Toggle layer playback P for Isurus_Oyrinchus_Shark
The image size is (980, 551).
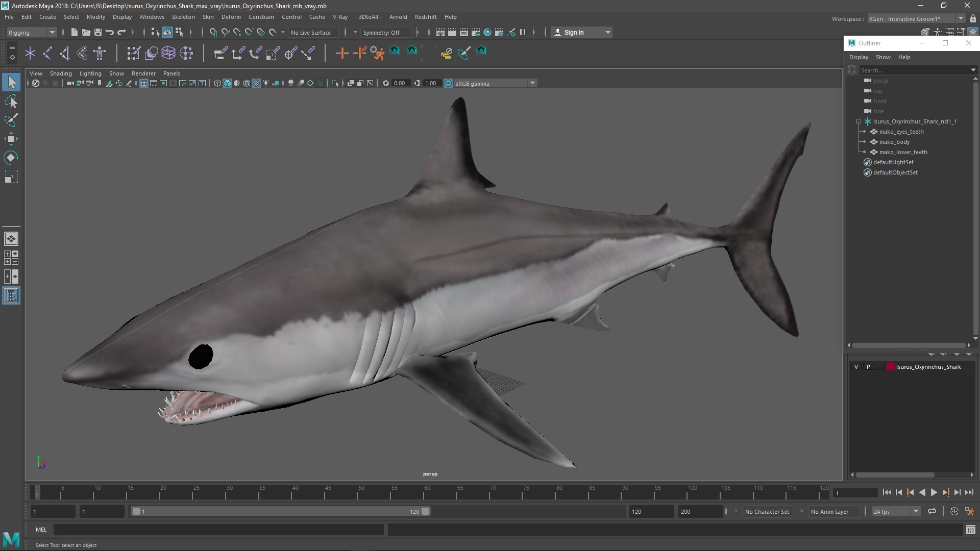tap(868, 367)
